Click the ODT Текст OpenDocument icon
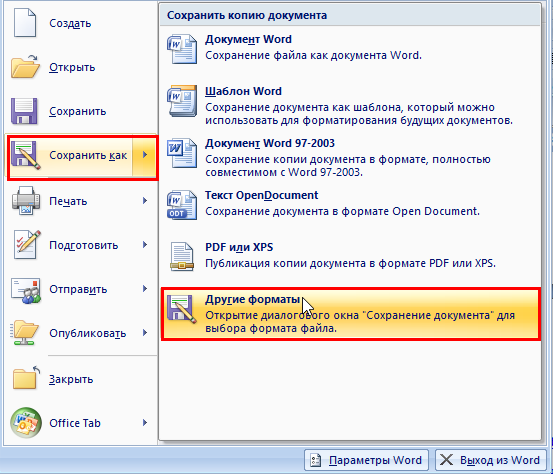The height and width of the screenshot is (474, 553). pyautogui.click(x=182, y=205)
